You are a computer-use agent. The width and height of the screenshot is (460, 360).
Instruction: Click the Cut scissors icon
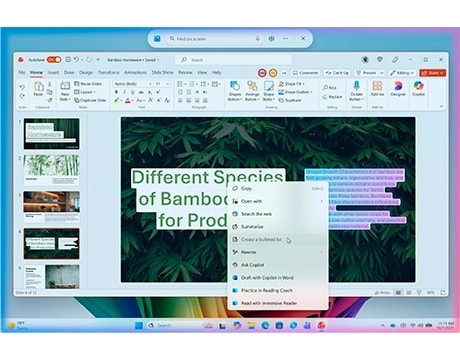(x=50, y=84)
